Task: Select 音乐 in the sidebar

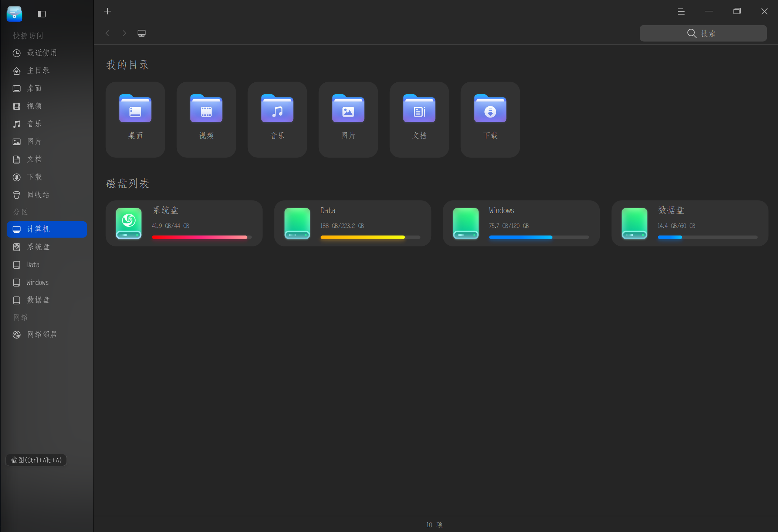Action: (47, 124)
